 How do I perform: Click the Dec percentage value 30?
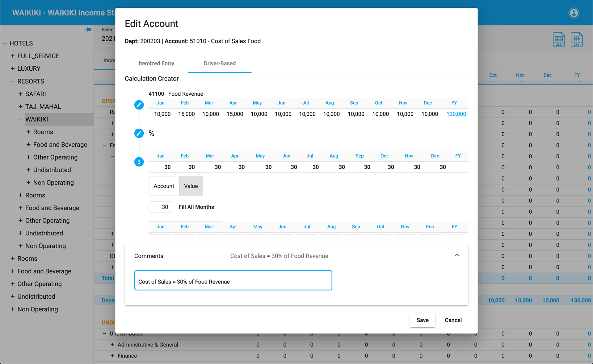click(443, 167)
